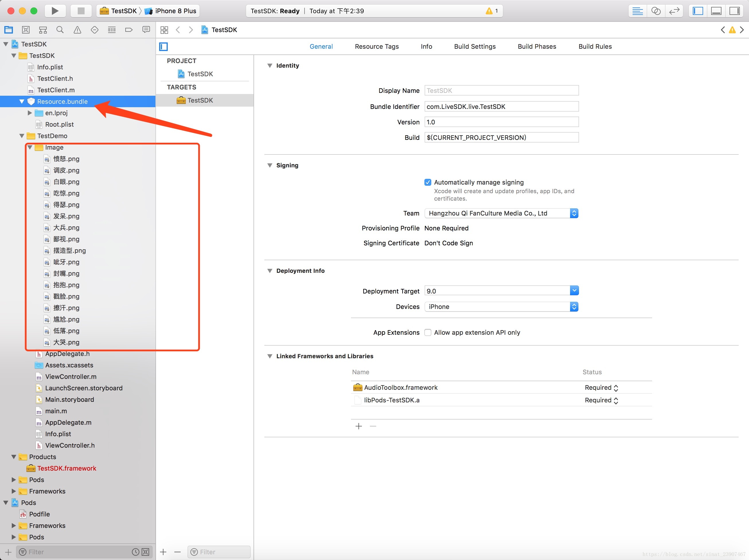Open the Devices dropdown
The height and width of the screenshot is (560, 749).
pos(501,307)
